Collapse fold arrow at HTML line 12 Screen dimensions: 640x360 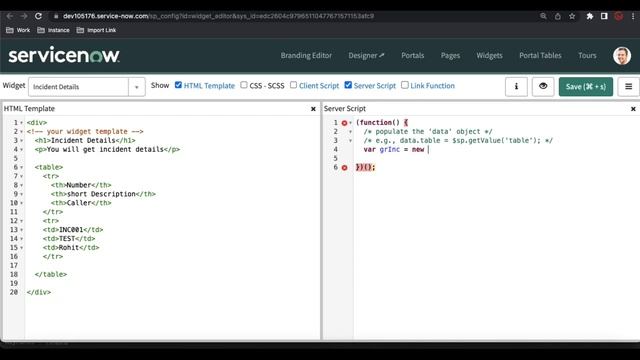coord(21,221)
